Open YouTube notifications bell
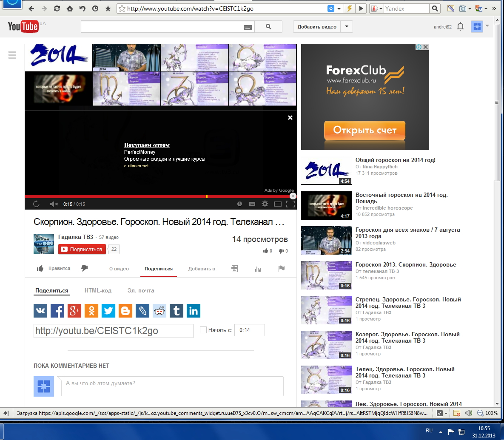Viewport: 504px width, 440px height. point(460,27)
